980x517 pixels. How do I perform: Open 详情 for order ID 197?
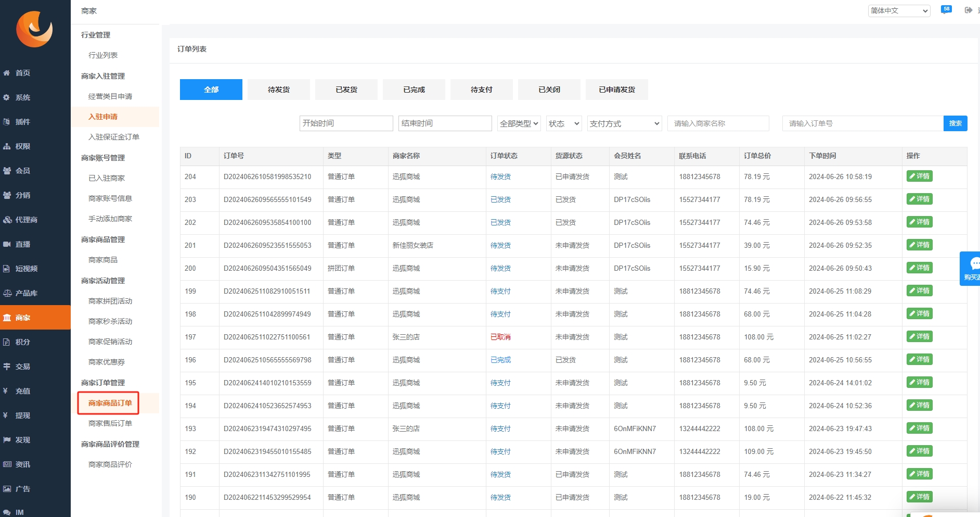point(919,336)
